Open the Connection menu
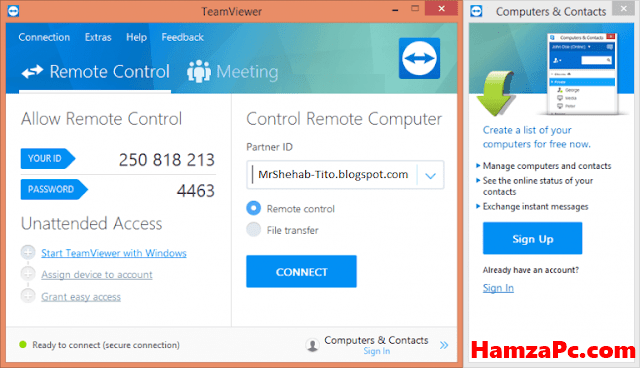 click(44, 37)
